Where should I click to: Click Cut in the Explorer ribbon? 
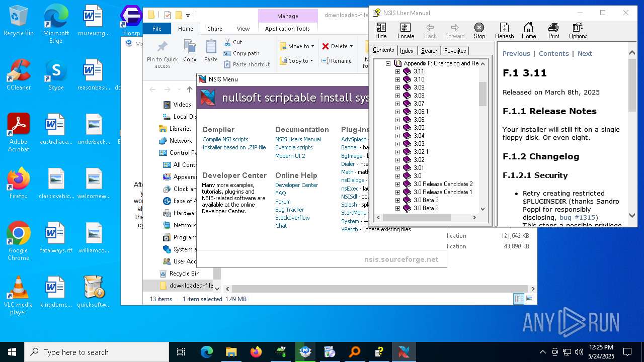(233, 42)
